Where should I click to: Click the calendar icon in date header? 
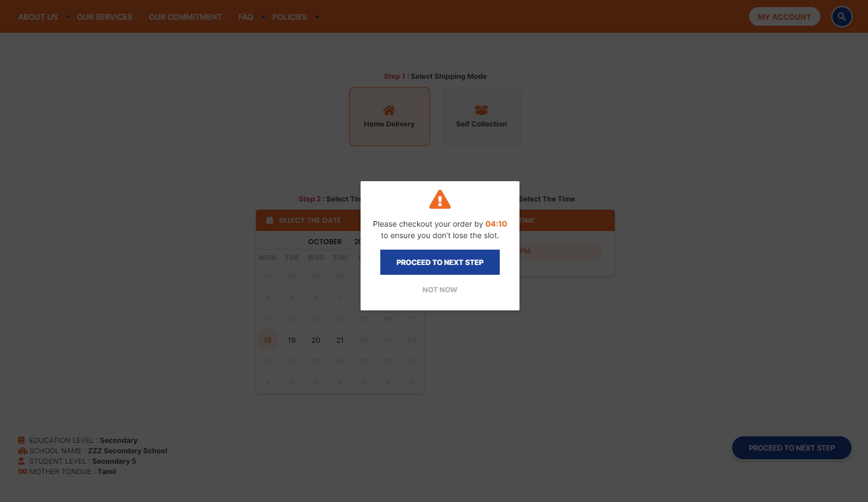(x=270, y=220)
